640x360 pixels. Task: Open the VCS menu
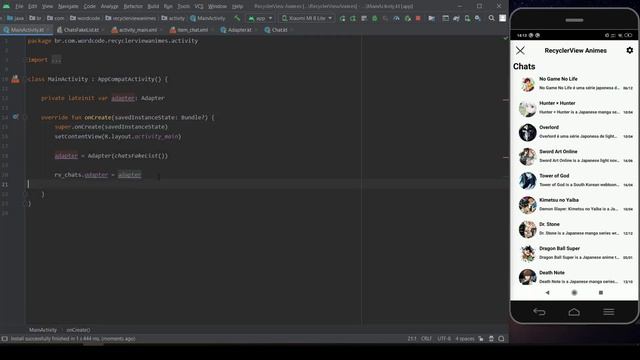(x=199, y=6)
